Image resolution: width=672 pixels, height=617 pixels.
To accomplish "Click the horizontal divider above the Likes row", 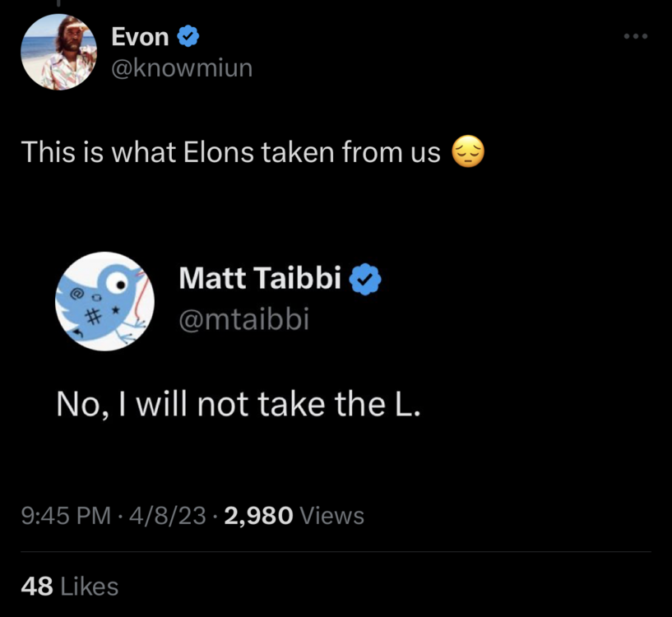I will tap(336, 551).
